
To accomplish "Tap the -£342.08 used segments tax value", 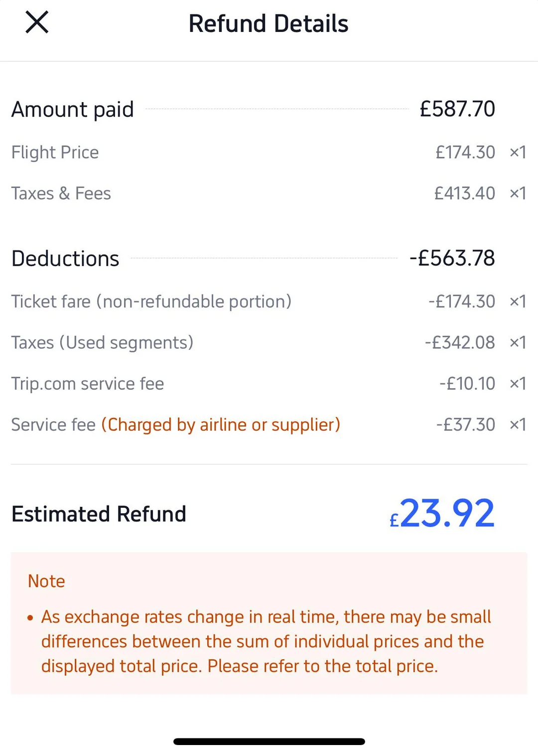I will (460, 343).
